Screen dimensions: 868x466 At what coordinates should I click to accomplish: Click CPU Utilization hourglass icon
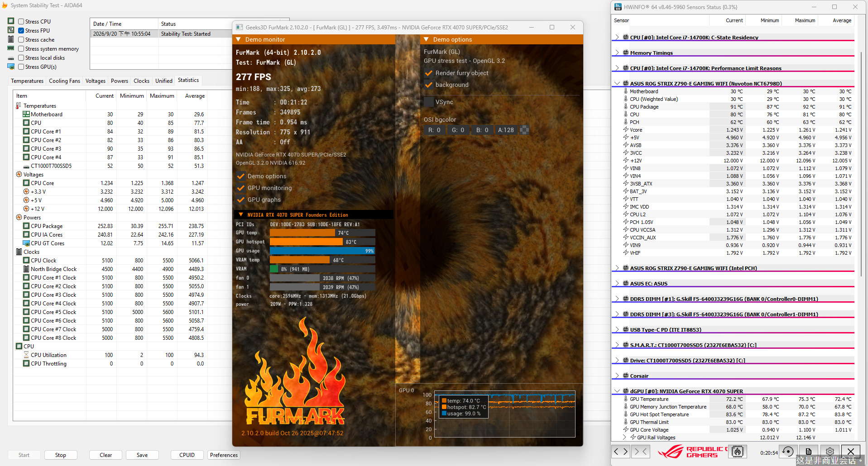point(26,355)
